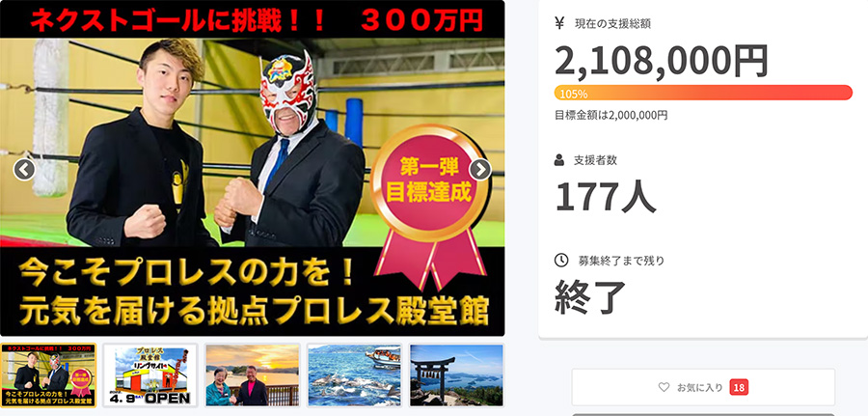
Task: Click the 177人 supporter count
Action: tap(606, 197)
